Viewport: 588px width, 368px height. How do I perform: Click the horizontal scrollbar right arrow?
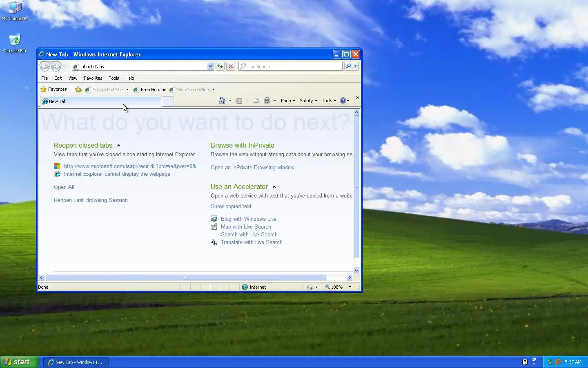tap(350, 278)
